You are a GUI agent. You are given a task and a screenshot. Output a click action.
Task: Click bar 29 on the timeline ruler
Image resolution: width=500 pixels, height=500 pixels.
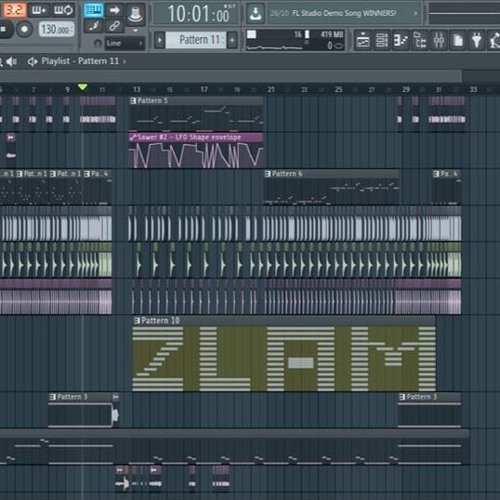click(405, 89)
